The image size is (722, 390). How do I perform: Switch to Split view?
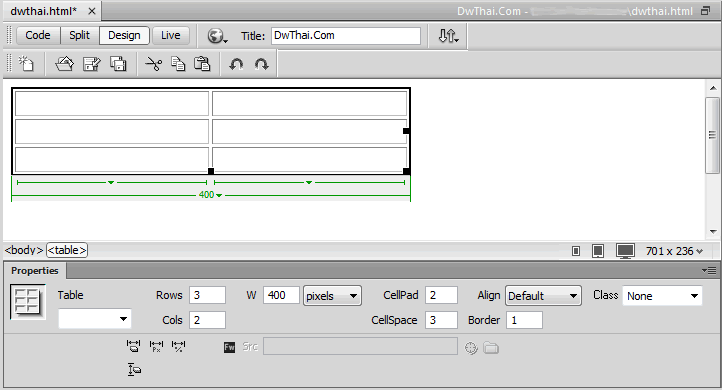[79, 35]
